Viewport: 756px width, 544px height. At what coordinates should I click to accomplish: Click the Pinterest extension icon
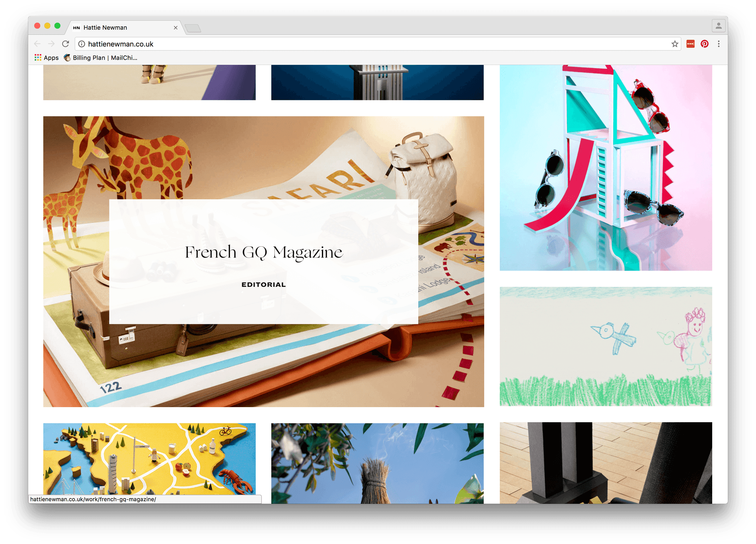point(705,44)
